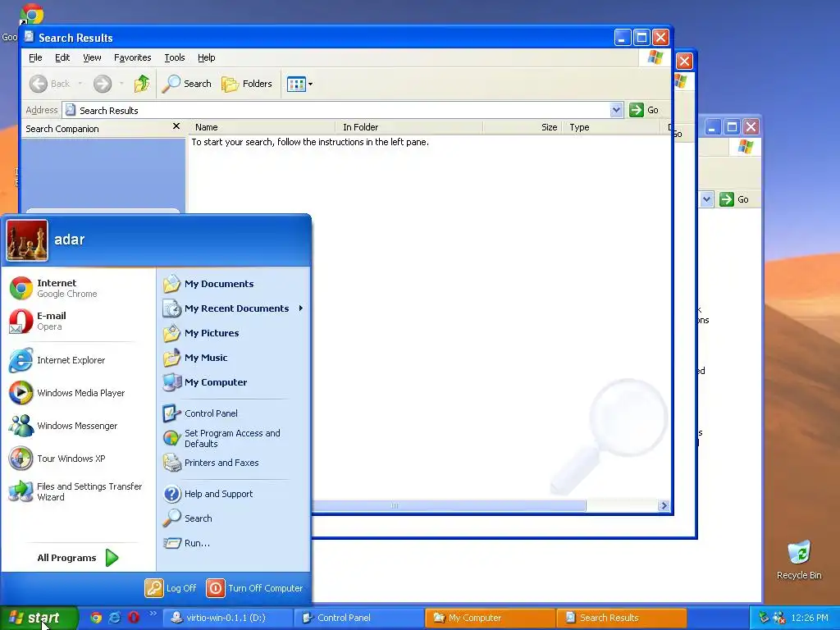Toggle the Search toolbar button
Viewport: 840px width, 630px height.
(x=186, y=84)
